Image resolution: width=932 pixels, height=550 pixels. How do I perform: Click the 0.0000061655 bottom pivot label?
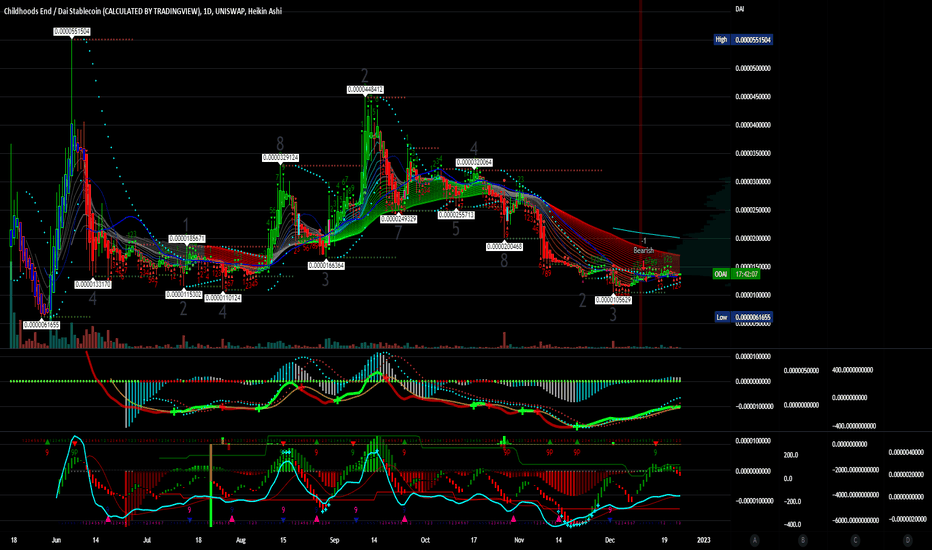[x=42, y=325]
